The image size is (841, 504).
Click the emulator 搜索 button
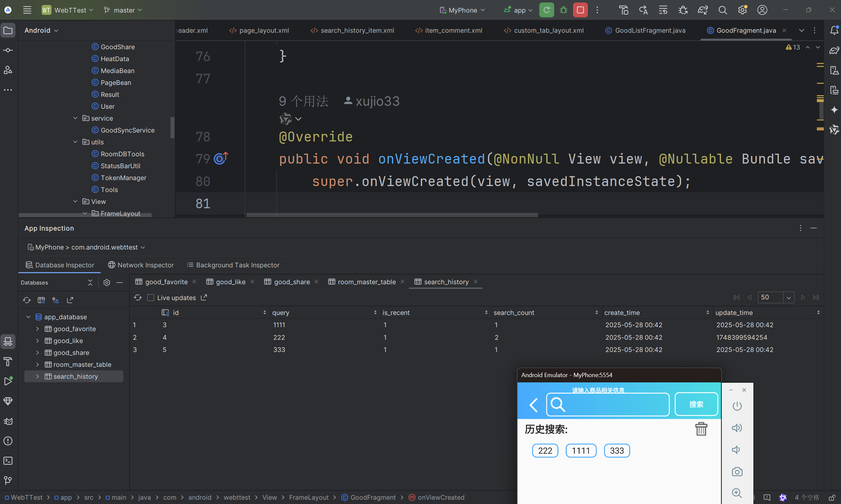(696, 404)
